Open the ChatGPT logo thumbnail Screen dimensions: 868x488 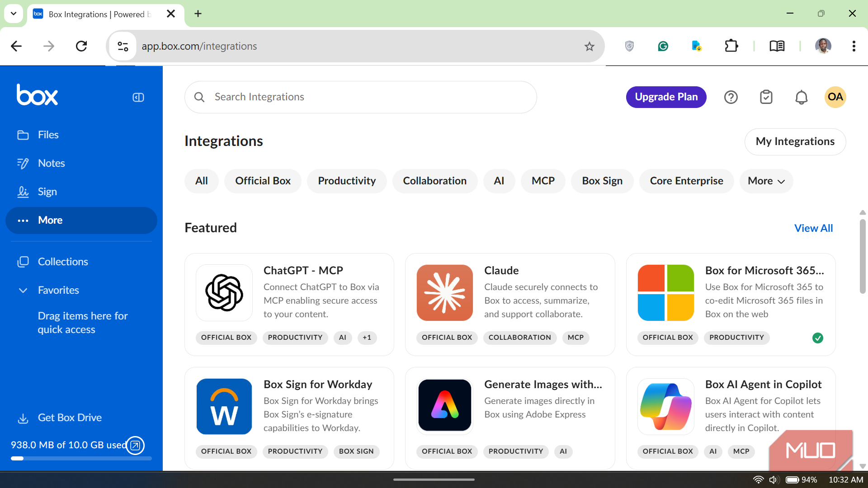click(224, 293)
